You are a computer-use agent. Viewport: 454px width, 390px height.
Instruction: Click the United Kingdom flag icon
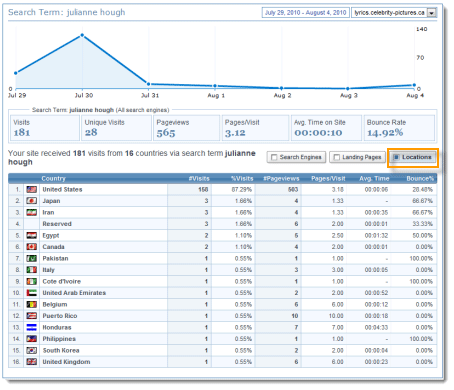(32, 362)
